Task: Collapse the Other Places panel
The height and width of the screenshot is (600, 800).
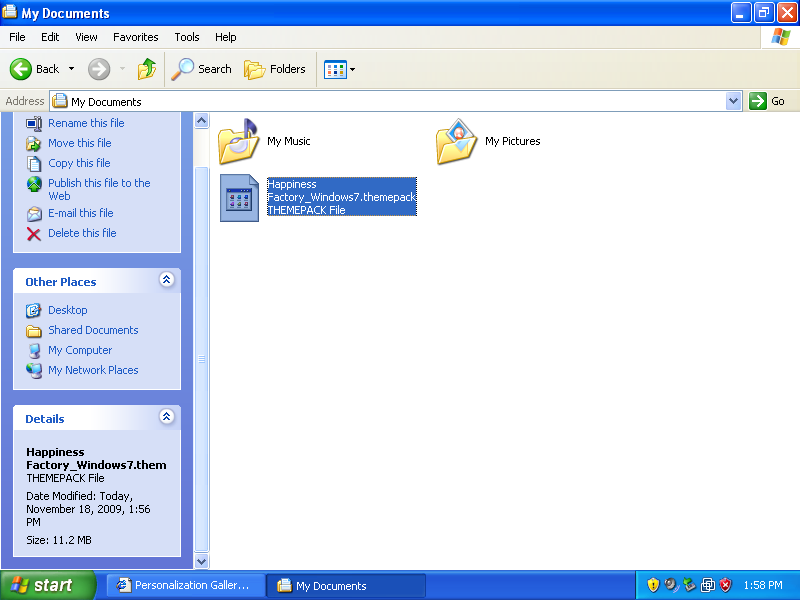Action: click(166, 280)
